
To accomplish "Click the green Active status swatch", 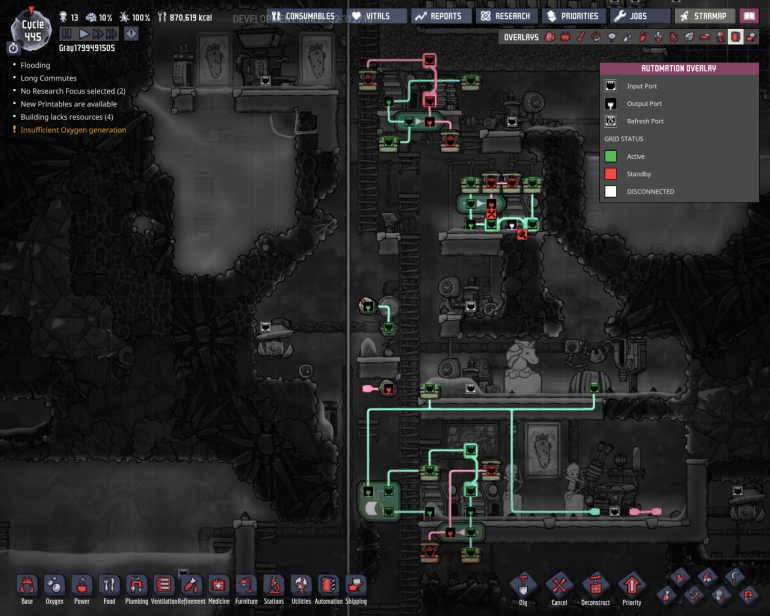I will pos(610,156).
